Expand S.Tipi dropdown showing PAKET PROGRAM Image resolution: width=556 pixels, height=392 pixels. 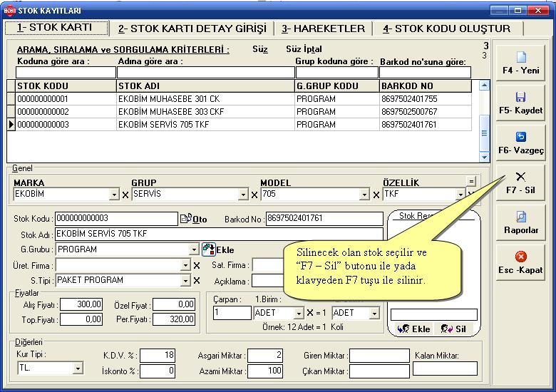click(x=186, y=281)
